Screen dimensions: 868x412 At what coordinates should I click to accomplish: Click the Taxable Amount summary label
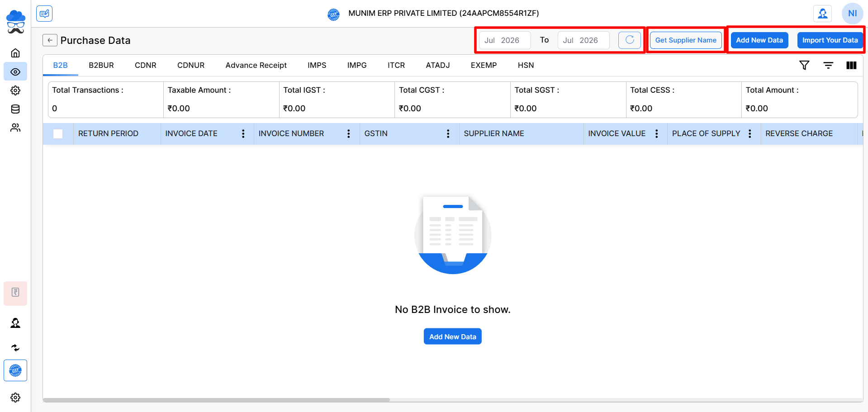199,90
